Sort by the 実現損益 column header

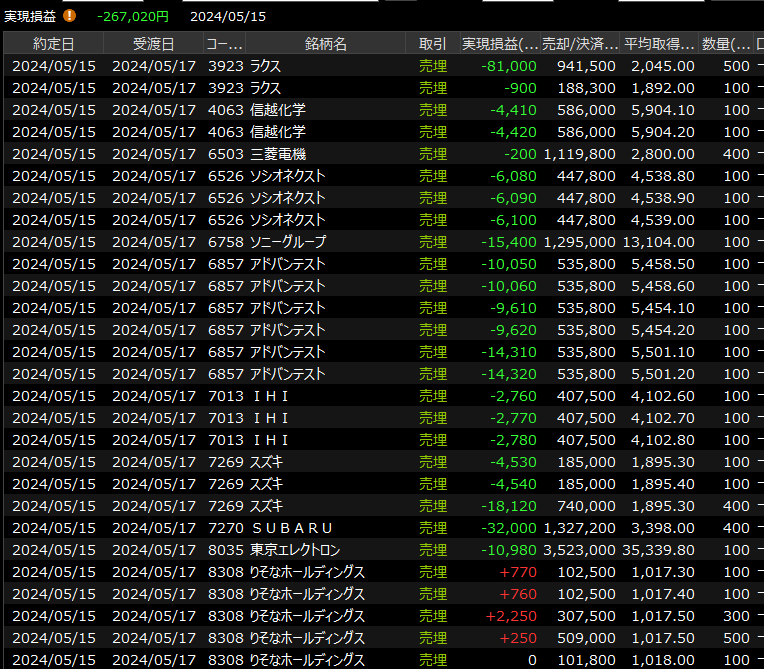click(500, 43)
